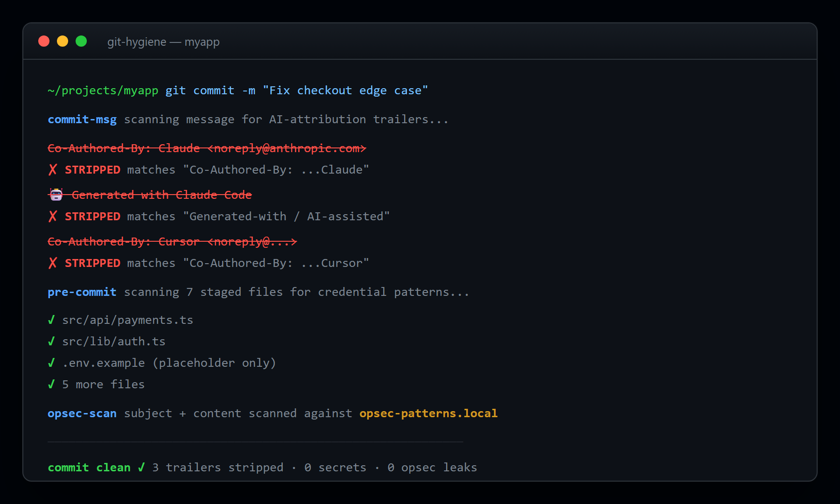The height and width of the screenshot is (504, 840).
Task: Click the '3 trailers stripped' summary
Action: (x=218, y=468)
